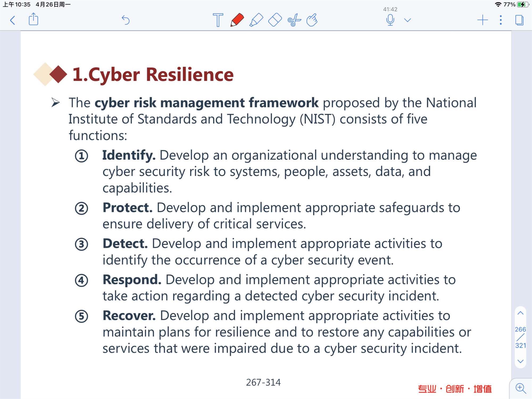Viewport: 532px width, 399px height.
Task: Select the red Pen tool
Action: [x=237, y=20]
